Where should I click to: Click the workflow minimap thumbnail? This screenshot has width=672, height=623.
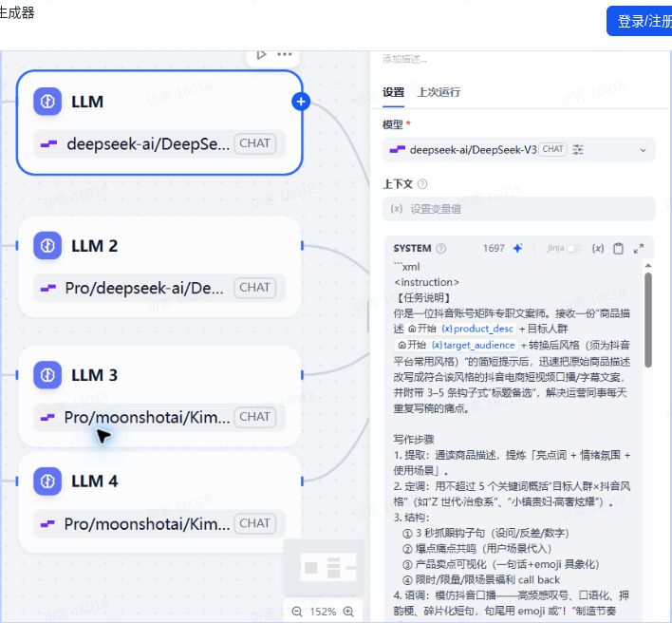[x=323, y=567]
